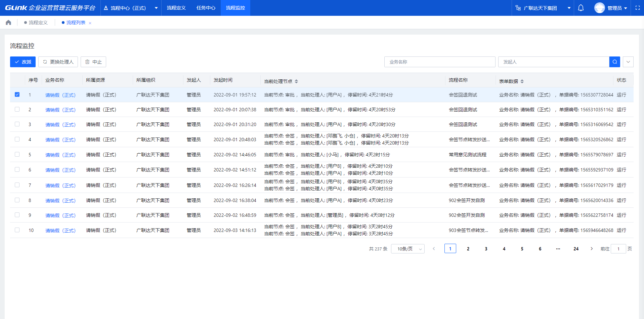Go to next page arrow
The width and height of the screenshot is (644, 319).
592,249
